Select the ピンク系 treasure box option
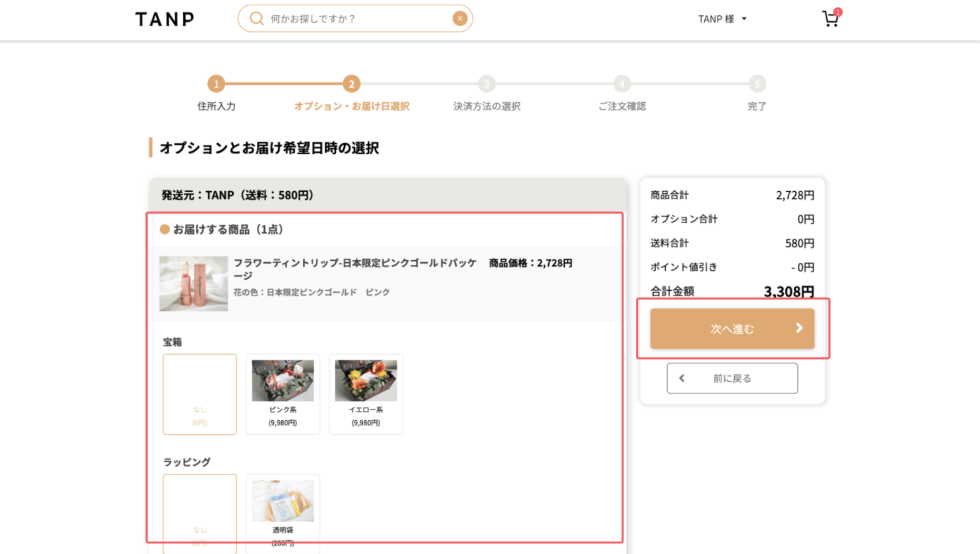 (283, 394)
